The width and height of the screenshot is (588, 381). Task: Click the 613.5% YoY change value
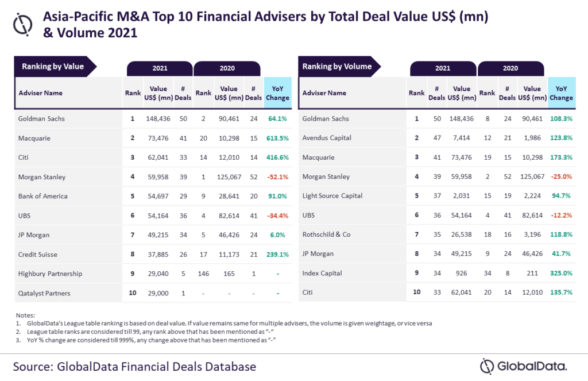click(278, 138)
